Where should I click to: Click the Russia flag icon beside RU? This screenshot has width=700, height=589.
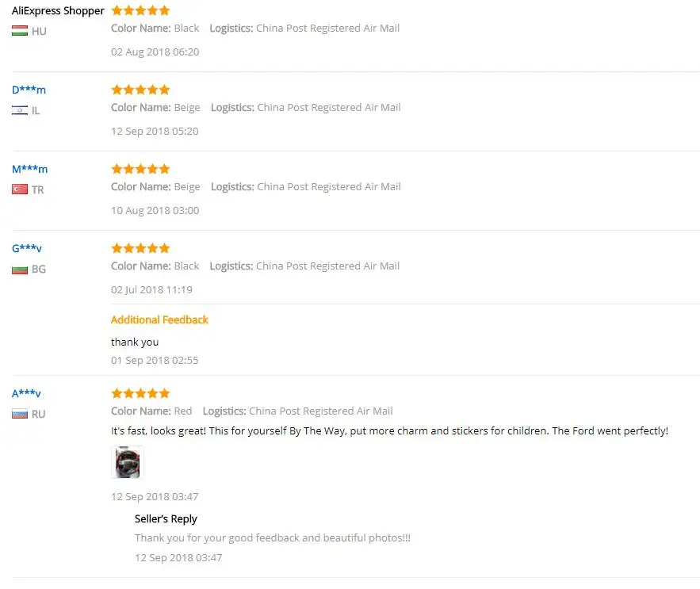coord(20,414)
